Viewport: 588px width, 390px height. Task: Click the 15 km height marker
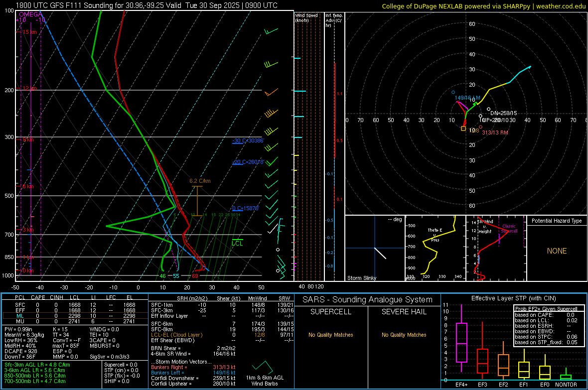29,32
